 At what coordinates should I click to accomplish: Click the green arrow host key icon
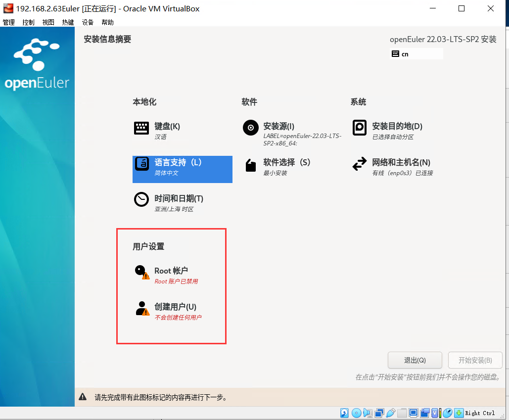459,413
